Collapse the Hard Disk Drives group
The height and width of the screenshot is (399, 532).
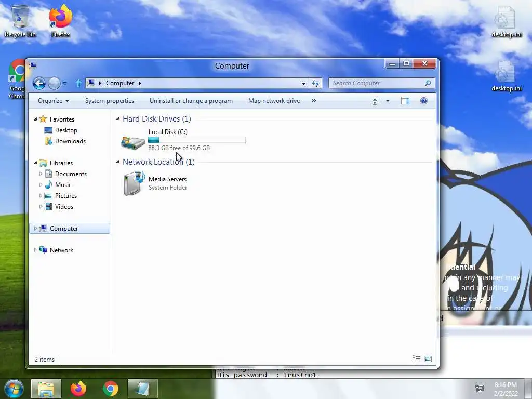click(117, 119)
